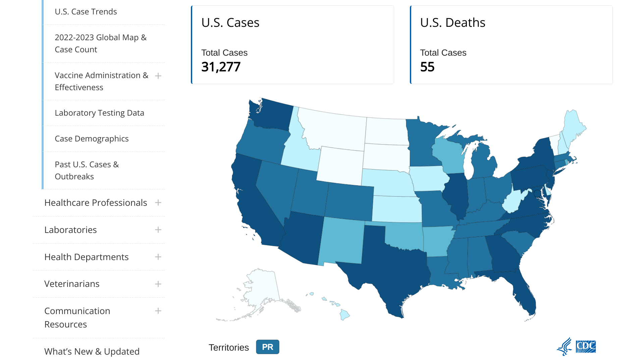Click the CDC logo icon
This screenshot has width=644, height=362.
click(x=586, y=347)
